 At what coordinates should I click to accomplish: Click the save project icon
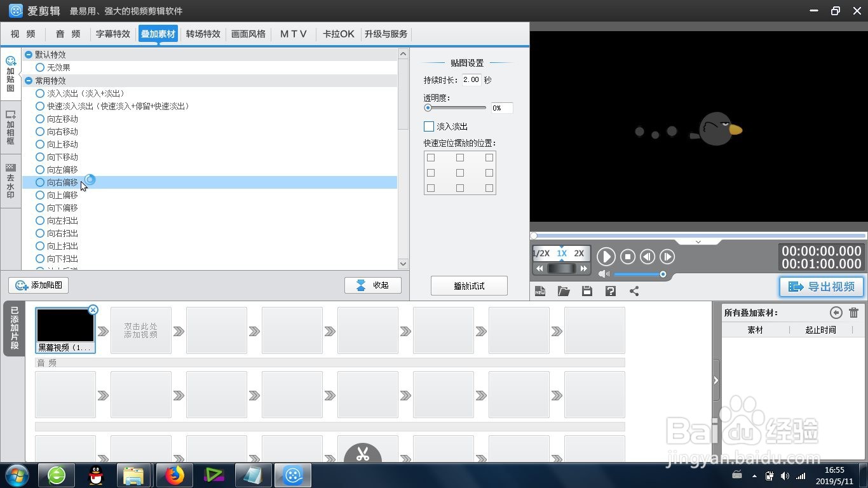coord(587,291)
